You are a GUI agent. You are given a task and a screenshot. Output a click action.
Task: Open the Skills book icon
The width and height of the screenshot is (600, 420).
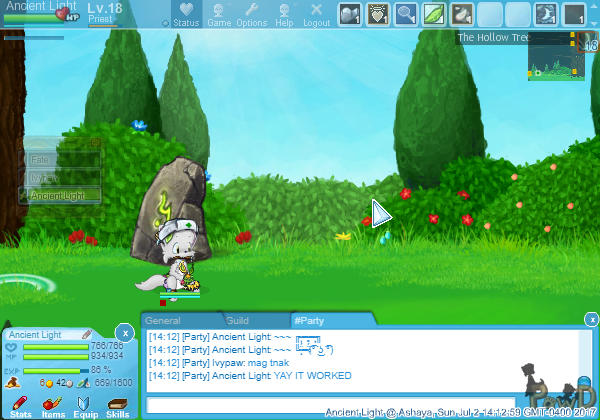click(x=118, y=403)
